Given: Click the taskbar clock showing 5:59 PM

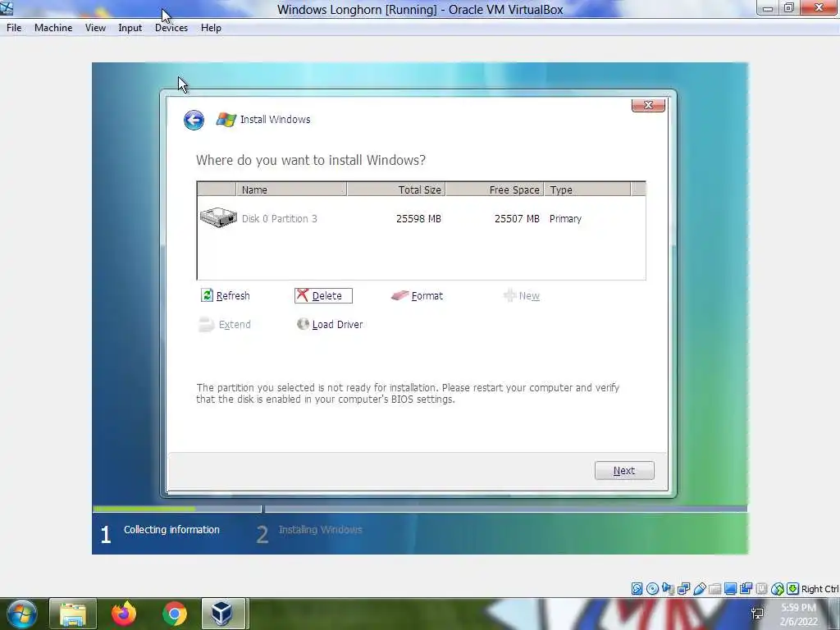Looking at the screenshot, I should tap(799, 614).
